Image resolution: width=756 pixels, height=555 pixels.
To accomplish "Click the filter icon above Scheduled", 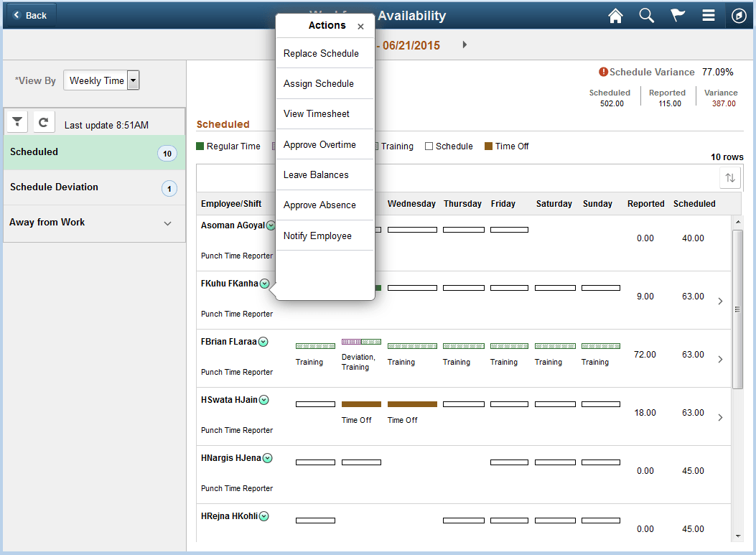I will [x=17, y=121].
